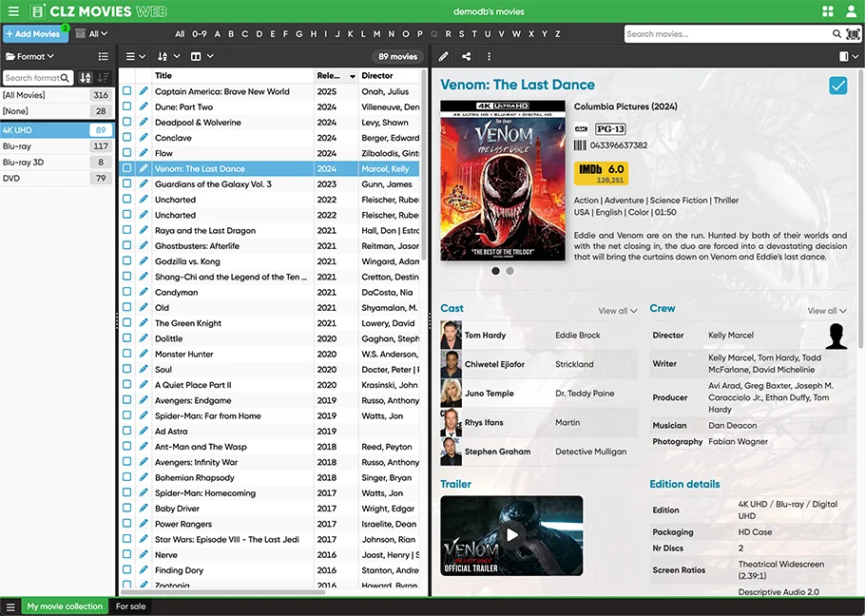Open the list view mode dropdown
Image resolution: width=865 pixels, height=616 pixels.
136,56
